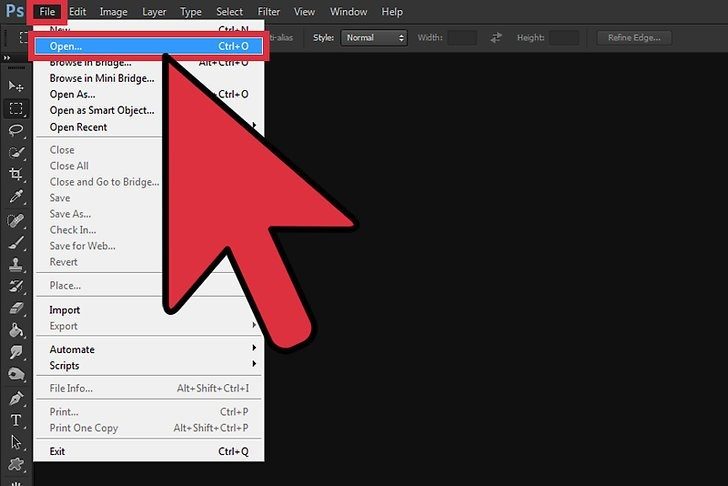Choose the Eyedropper tool
This screenshot has height=486, width=728.
tap(16, 197)
